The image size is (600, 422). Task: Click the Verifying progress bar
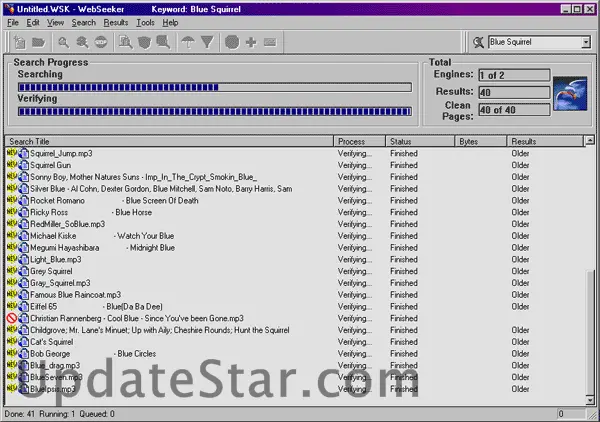[x=215, y=111]
